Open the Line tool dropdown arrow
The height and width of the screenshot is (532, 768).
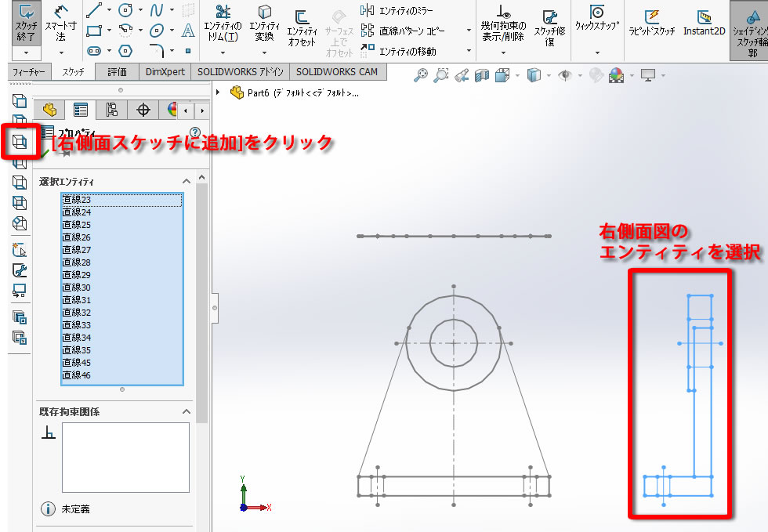pos(109,10)
